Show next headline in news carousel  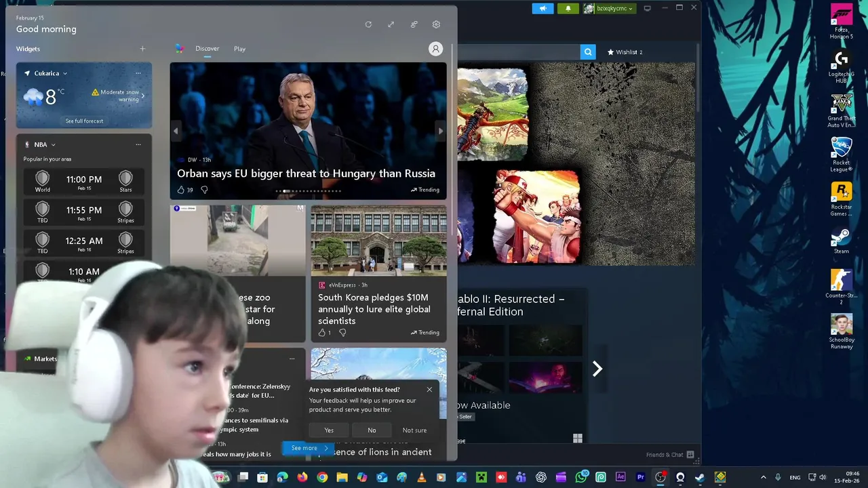click(440, 131)
